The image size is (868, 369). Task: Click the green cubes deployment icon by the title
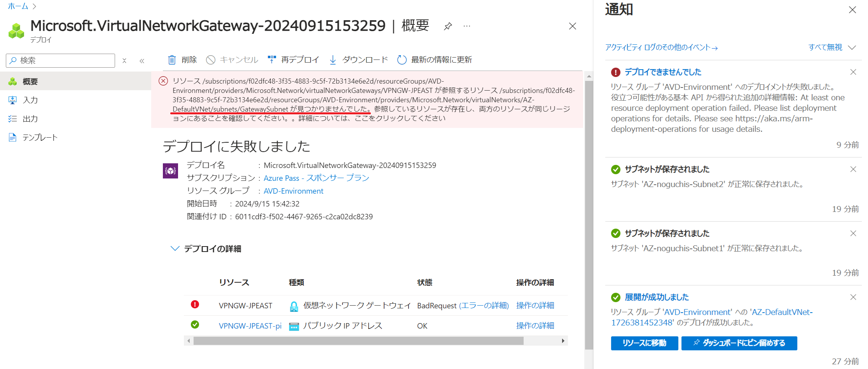pyautogui.click(x=16, y=31)
